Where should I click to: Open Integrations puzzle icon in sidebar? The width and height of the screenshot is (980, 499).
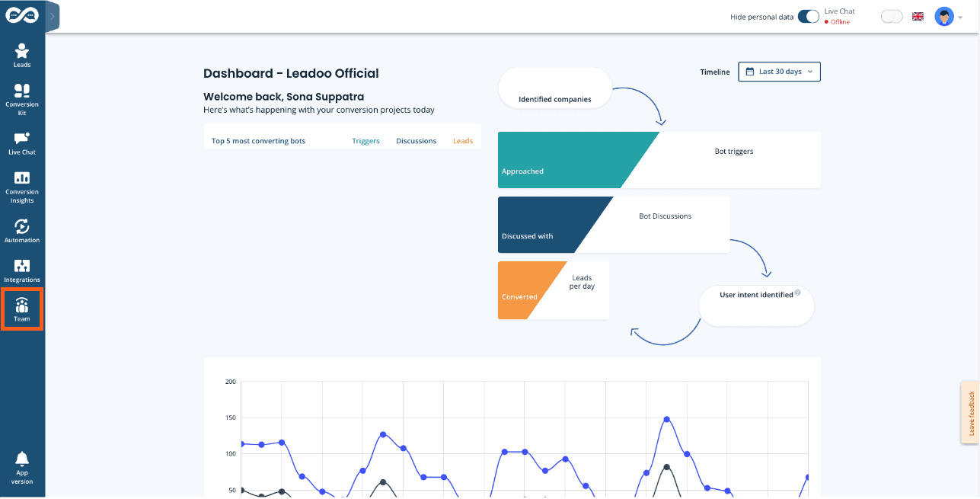pyautogui.click(x=22, y=270)
